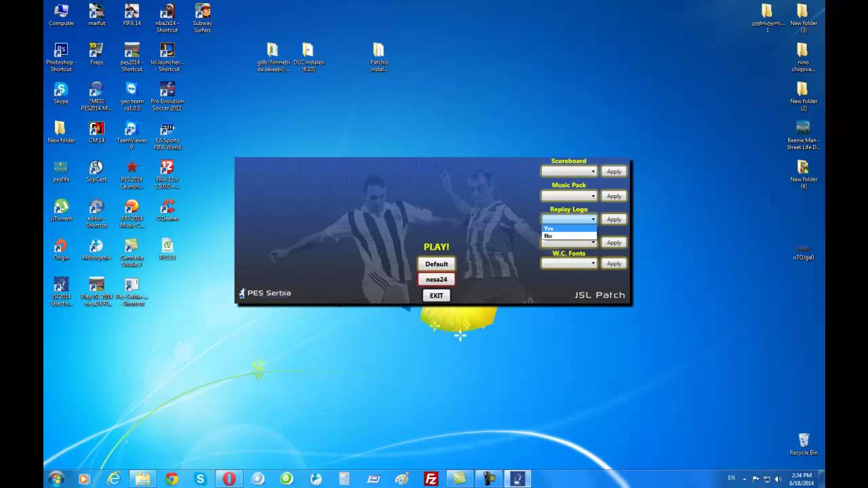The image size is (868, 488).
Task: Apply the Replay Logo selection
Action: click(614, 219)
